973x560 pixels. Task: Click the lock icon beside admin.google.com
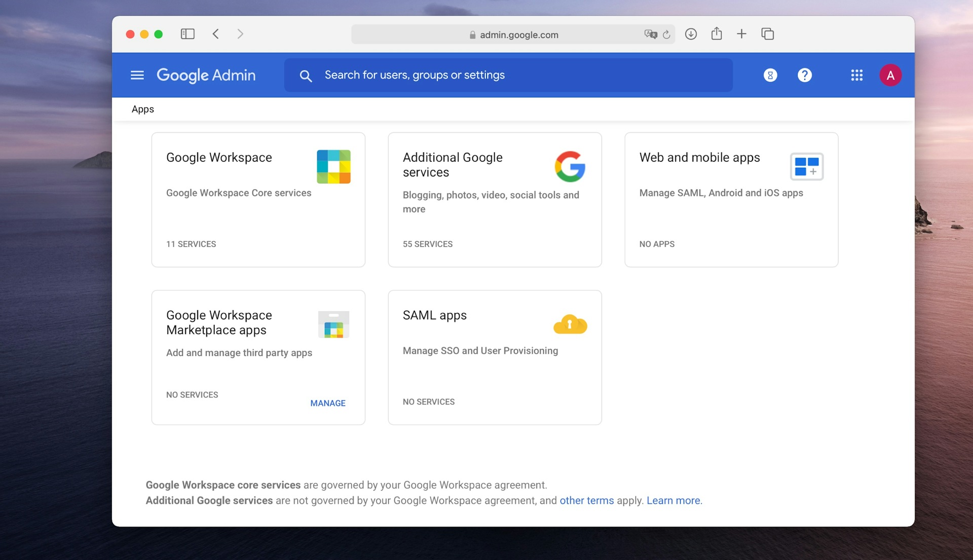472,35
